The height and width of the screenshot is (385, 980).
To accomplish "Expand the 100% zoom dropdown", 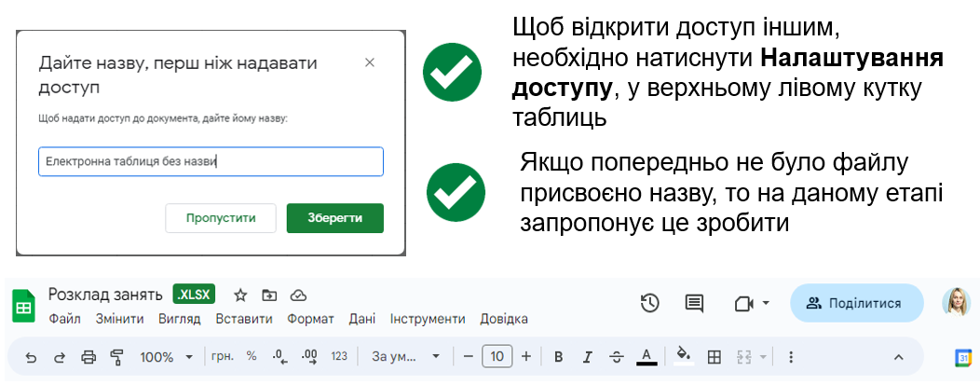I will point(166,357).
